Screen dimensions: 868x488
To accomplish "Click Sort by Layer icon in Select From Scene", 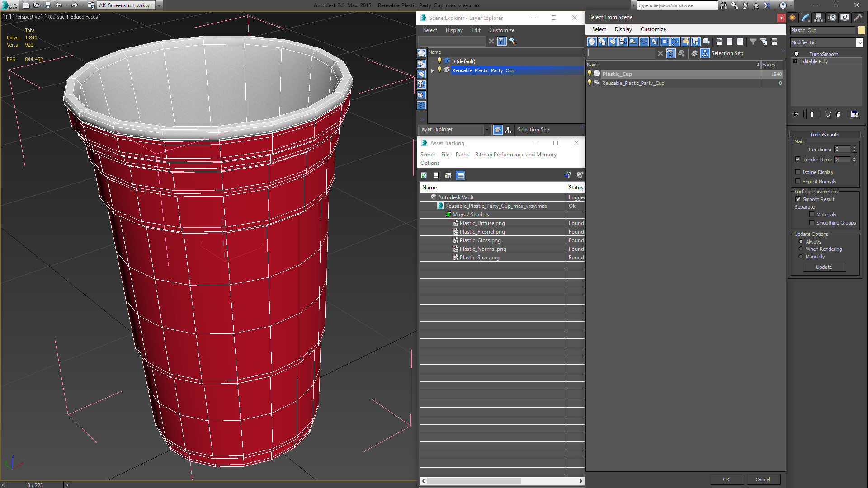I will (694, 53).
